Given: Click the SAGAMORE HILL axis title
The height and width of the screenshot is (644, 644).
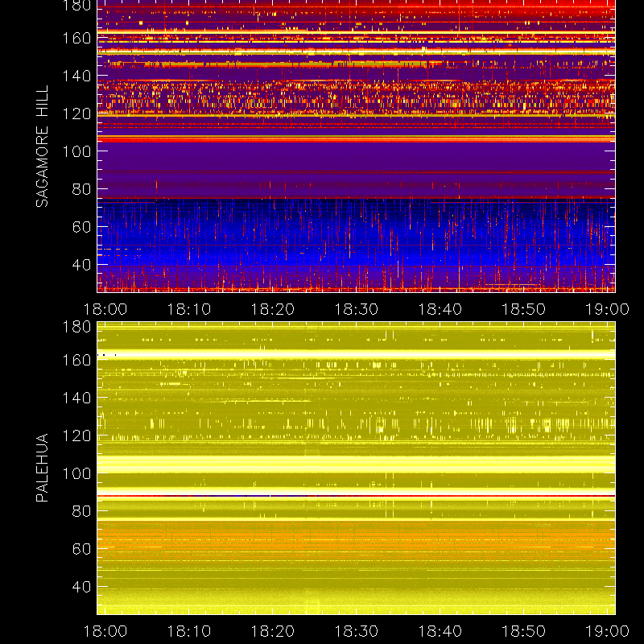Looking at the screenshot, I should coord(43,147).
